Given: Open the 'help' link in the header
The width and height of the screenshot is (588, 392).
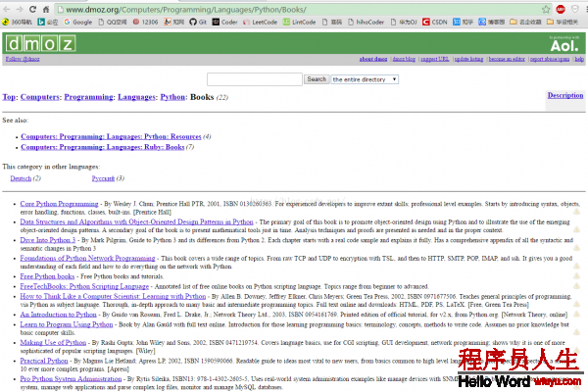Looking at the screenshot, I should 579,59.
